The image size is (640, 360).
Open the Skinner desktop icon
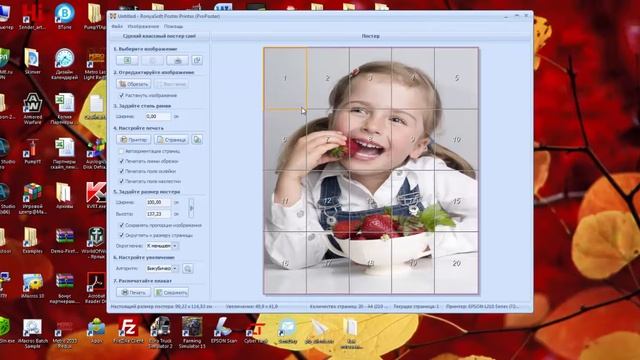[32, 61]
